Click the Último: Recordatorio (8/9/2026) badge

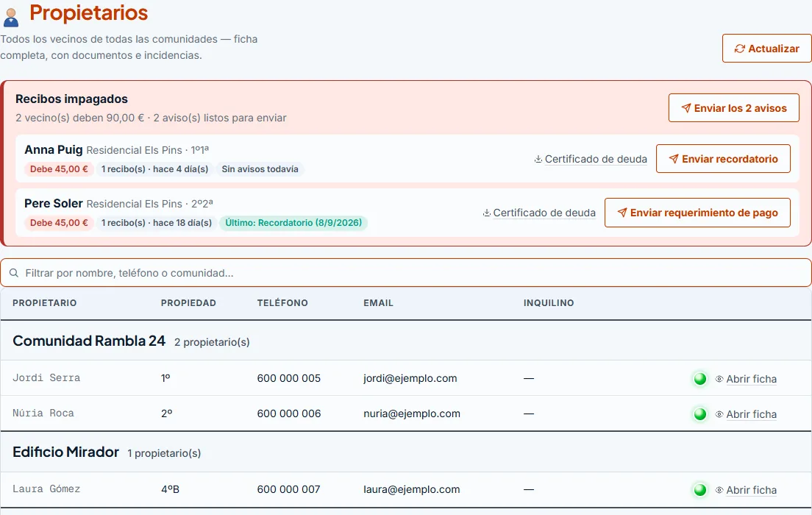pyautogui.click(x=293, y=223)
